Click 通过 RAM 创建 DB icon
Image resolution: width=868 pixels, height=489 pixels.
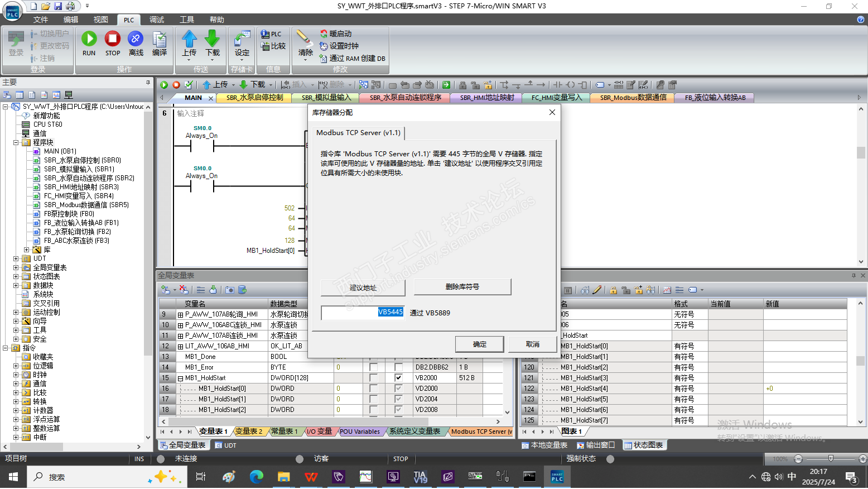point(324,59)
